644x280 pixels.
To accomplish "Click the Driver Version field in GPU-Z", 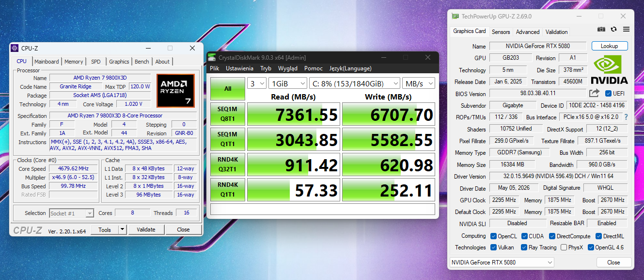I will point(558,176).
